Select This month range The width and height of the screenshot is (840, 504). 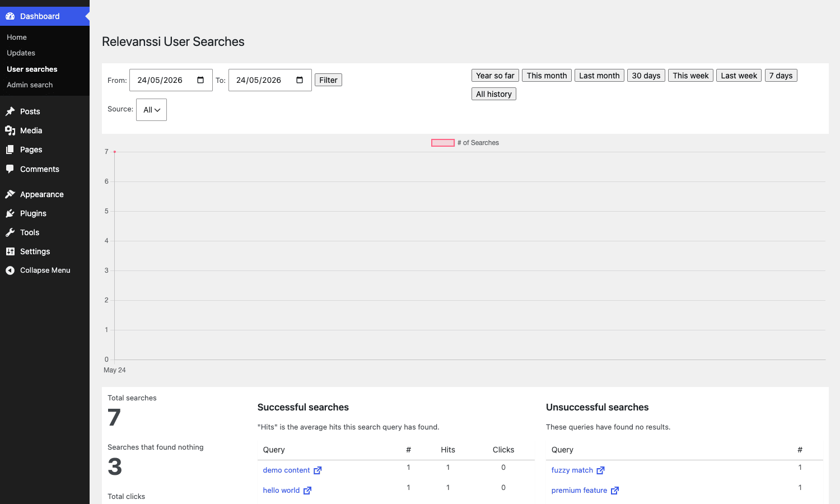click(x=547, y=76)
